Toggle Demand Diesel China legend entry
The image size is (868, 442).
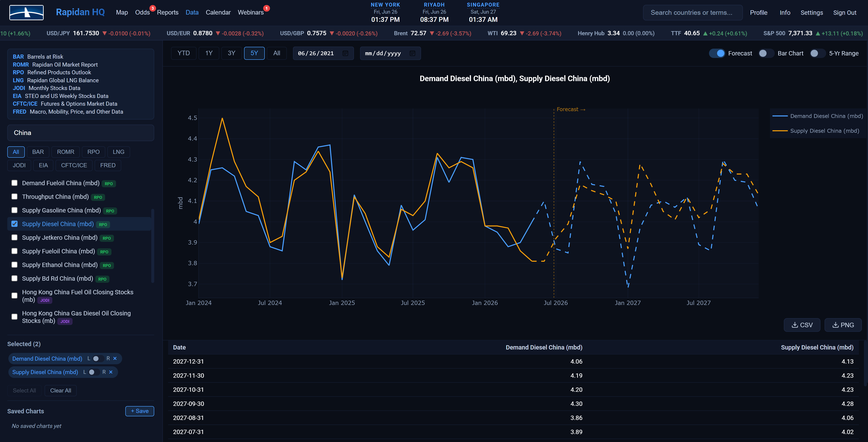coord(818,116)
